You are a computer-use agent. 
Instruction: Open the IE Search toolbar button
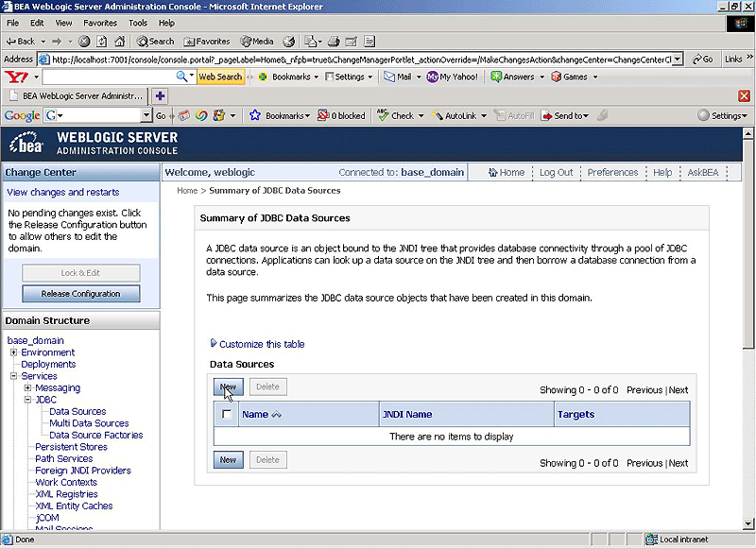155,42
